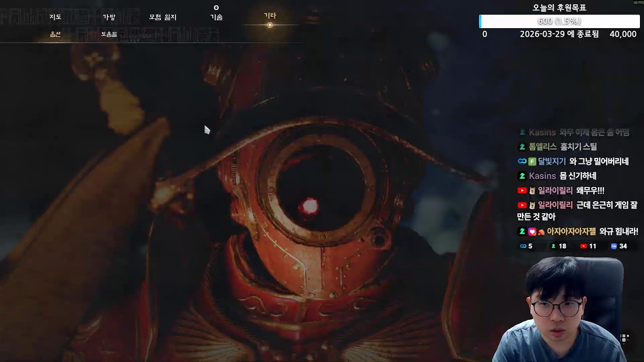Click the YouTube viewer count icon showing 11
Viewport: 644px width, 362px height.
click(x=584, y=246)
